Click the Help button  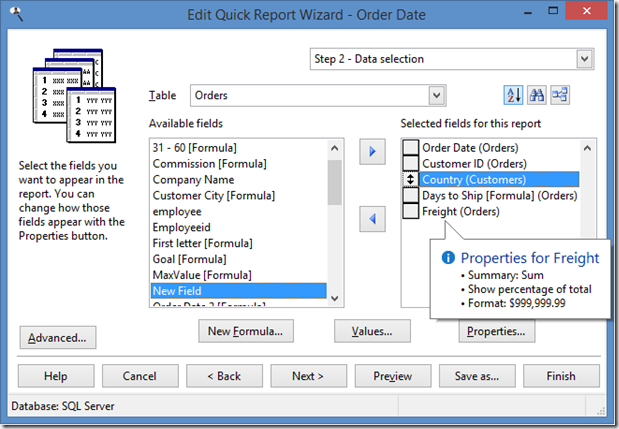(x=56, y=376)
